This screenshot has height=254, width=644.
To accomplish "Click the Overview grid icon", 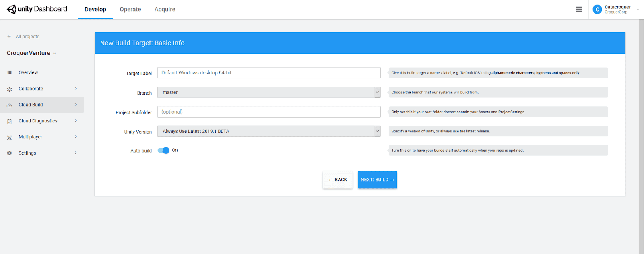I will [x=9, y=72].
